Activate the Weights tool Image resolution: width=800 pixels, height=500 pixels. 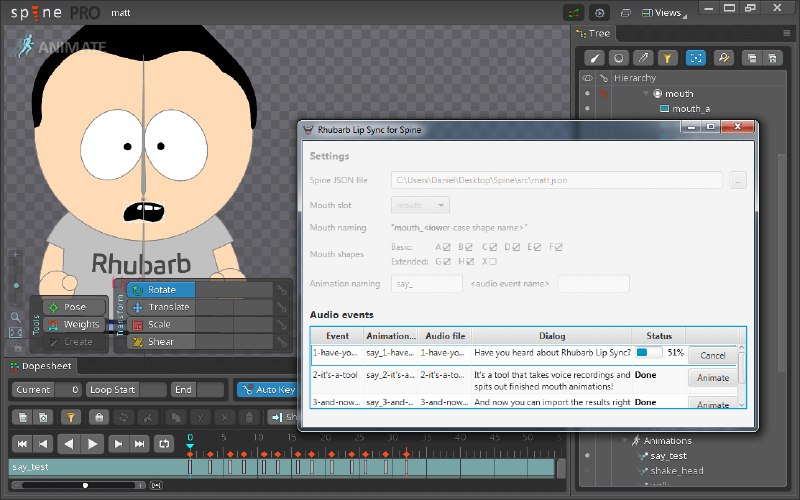(74, 324)
